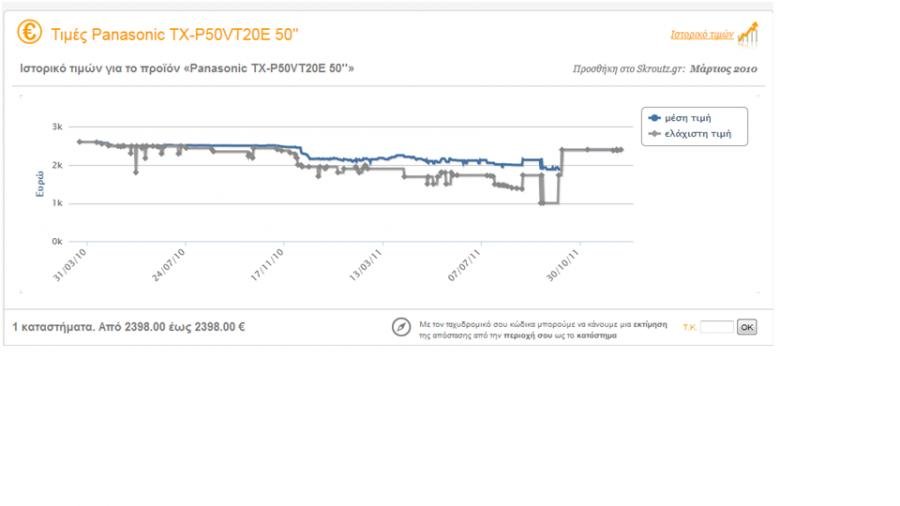Click the Προσθήκη στο Skroutz.gr text

(629, 69)
